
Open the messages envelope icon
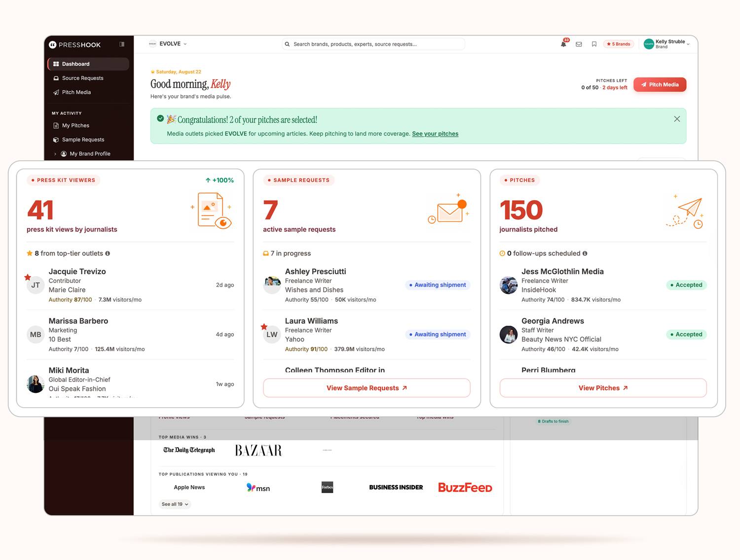(x=579, y=44)
